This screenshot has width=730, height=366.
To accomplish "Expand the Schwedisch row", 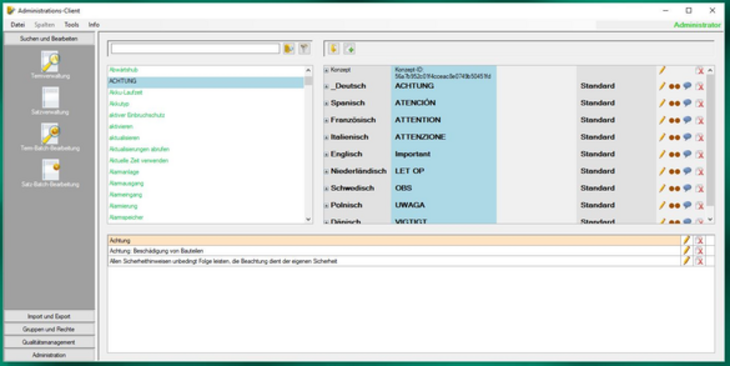I will tap(326, 189).
